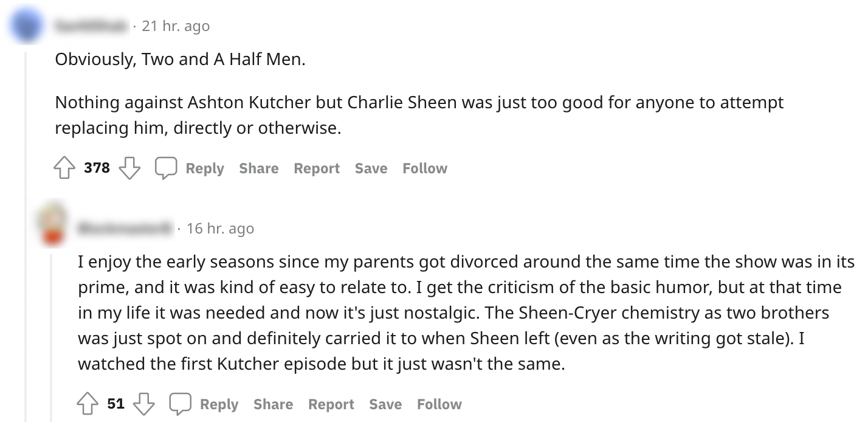Reply to the Charlie Sheen comment

[x=204, y=168]
